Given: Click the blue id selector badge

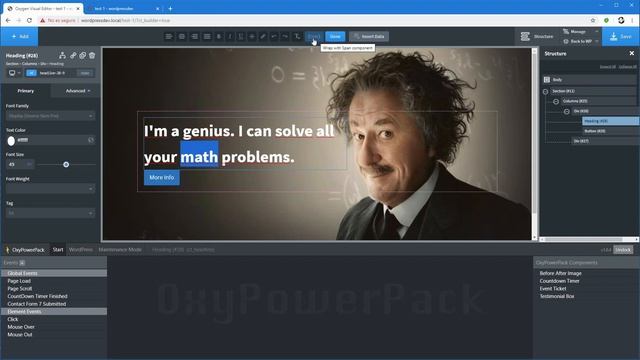Looking at the screenshot, I should click(x=31, y=73).
